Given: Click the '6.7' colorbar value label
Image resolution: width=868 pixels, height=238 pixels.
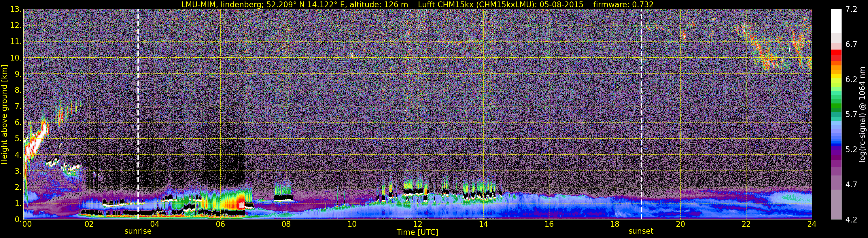Looking at the screenshot, I should point(851,44).
